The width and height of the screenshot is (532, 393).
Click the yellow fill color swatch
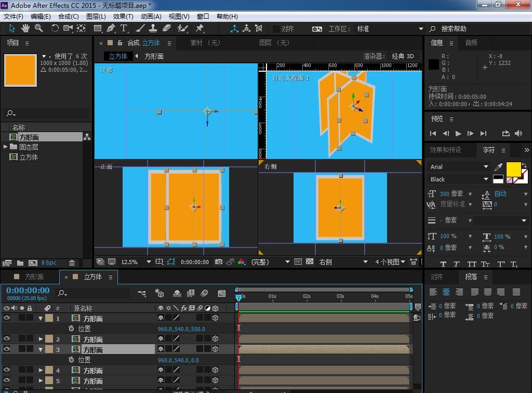(x=513, y=169)
